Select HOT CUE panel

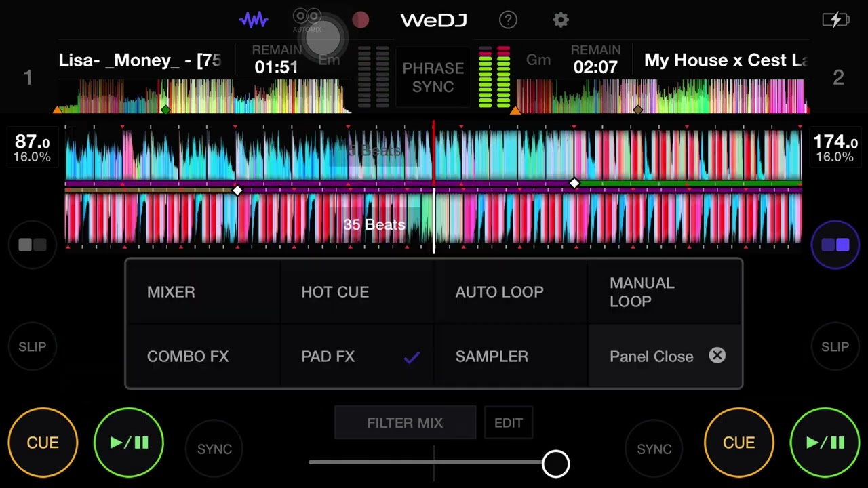(357, 291)
